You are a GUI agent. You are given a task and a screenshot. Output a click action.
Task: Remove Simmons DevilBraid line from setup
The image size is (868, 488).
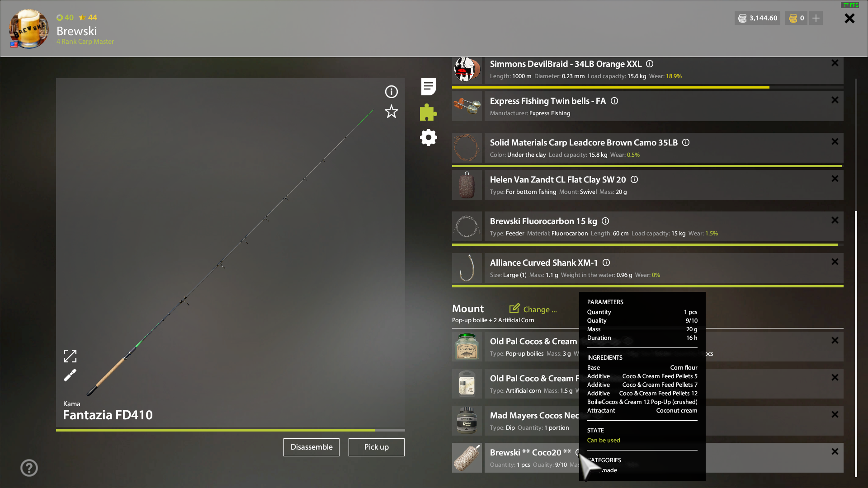[835, 63]
